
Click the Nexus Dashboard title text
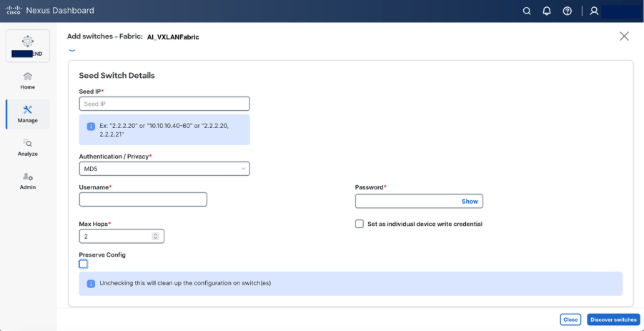coord(60,10)
